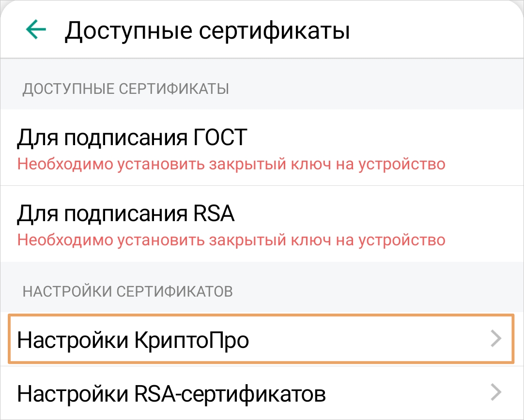The height and width of the screenshot is (420, 524).
Task: Click the red key warning under ГОСТ
Action: tap(231, 164)
